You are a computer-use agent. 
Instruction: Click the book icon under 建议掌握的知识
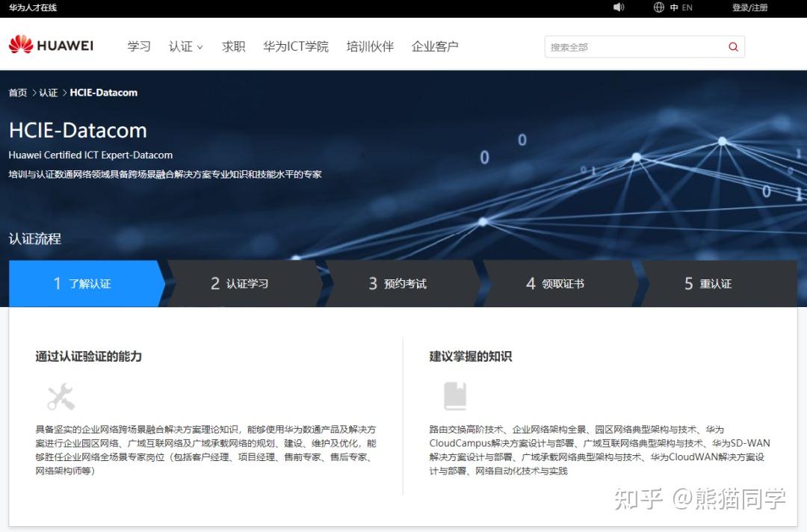coord(457,395)
